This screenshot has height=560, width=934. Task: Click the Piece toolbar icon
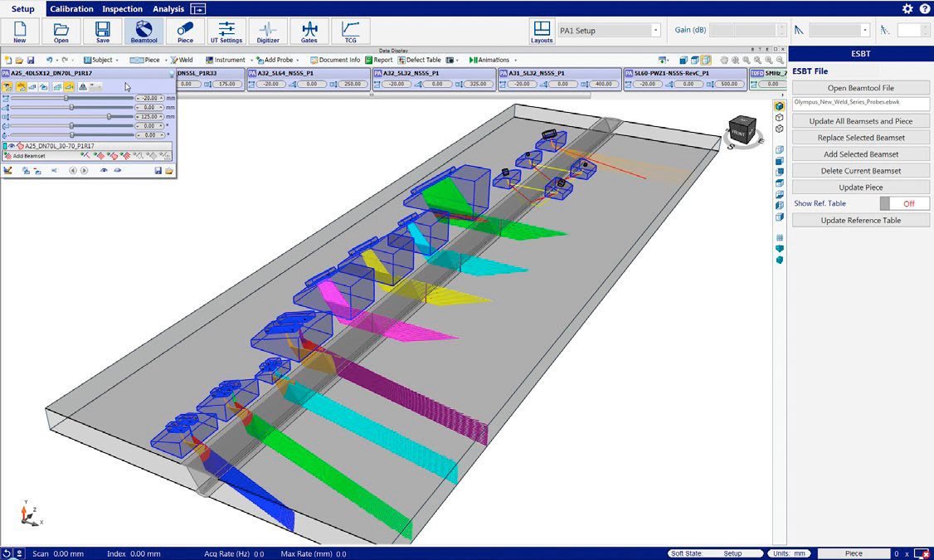185,32
